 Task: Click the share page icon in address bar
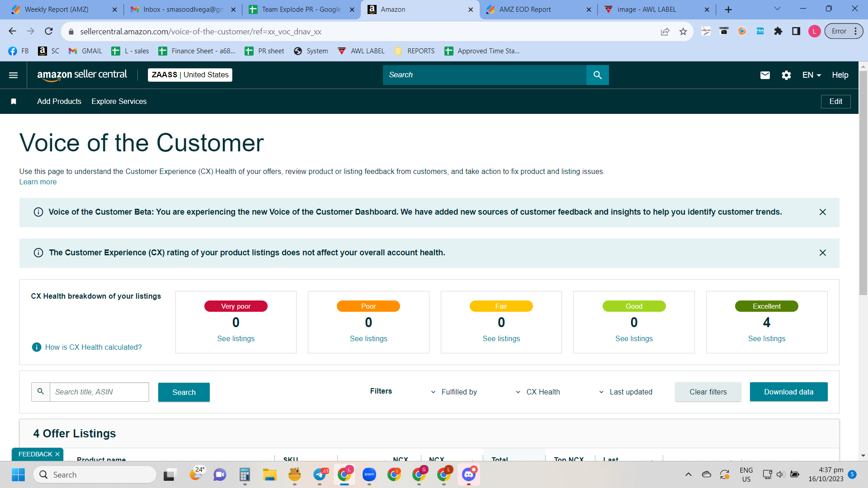tap(665, 32)
